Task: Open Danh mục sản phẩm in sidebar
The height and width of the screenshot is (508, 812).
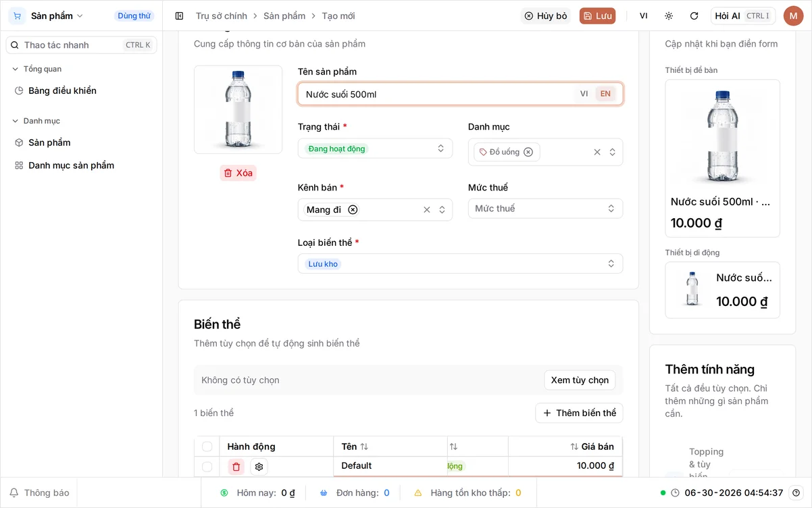Action: pos(71,166)
